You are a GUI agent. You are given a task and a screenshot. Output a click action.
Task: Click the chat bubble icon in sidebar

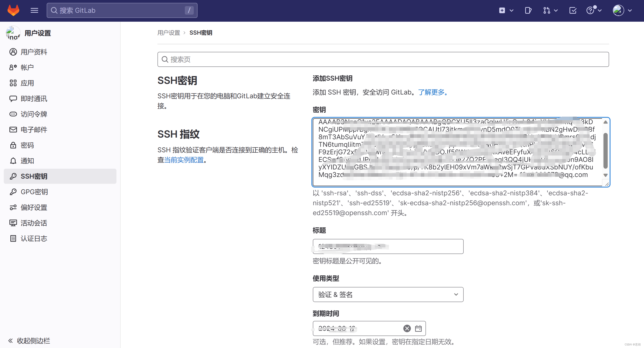pyautogui.click(x=13, y=98)
